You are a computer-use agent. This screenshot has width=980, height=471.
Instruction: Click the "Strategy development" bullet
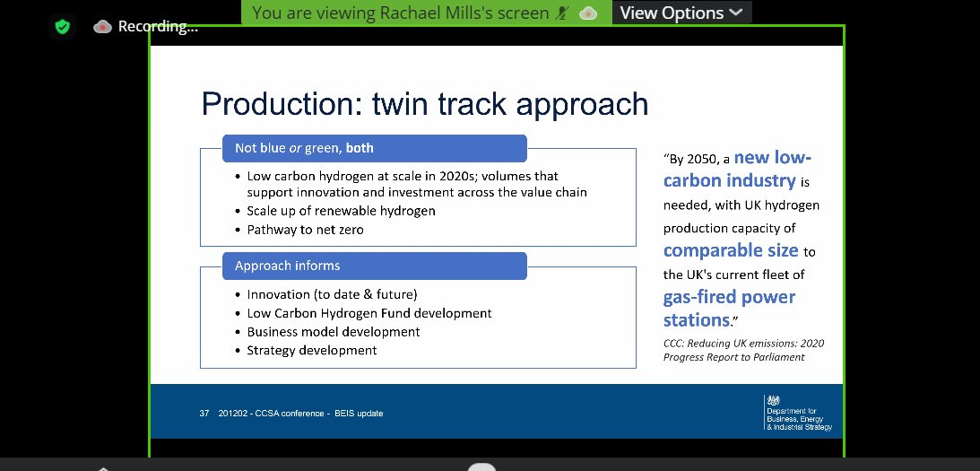pos(311,350)
